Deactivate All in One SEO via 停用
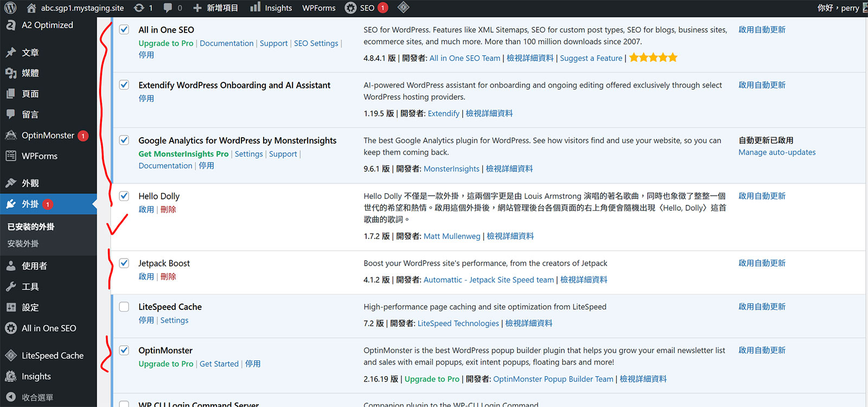 pos(146,55)
